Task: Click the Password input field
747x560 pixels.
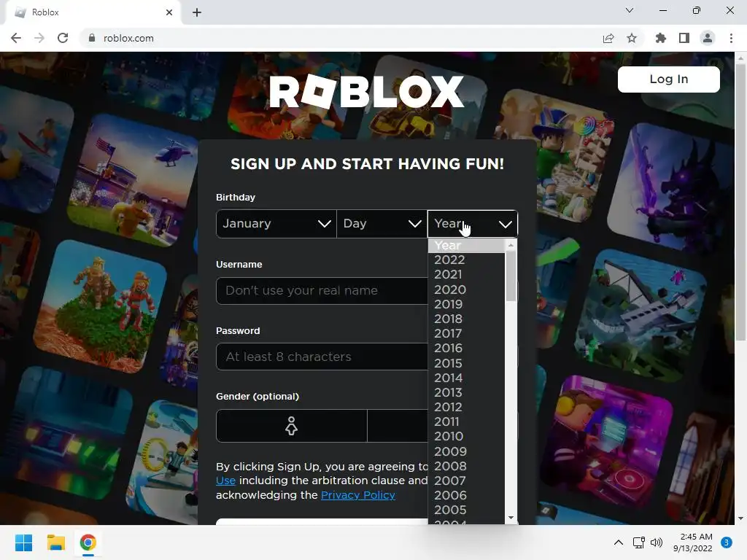Action: coord(322,357)
